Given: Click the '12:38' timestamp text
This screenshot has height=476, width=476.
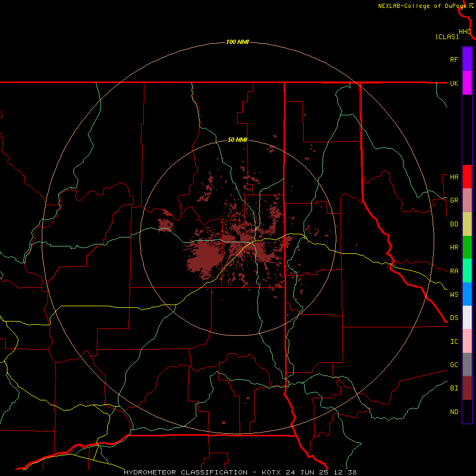Looking at the screenshot, I should [345, 472].
